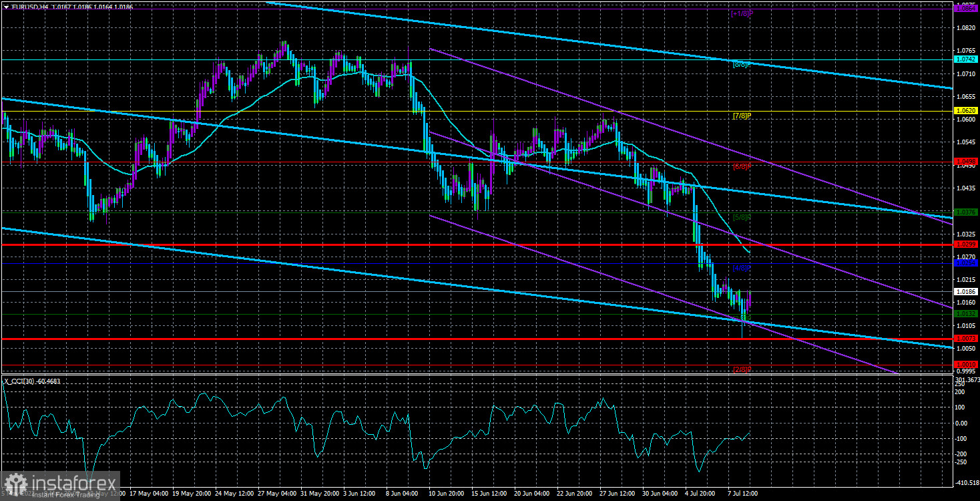The image size is (980, 501).
Task: Select the 1.0186 current price label
Action: (966, 291)
